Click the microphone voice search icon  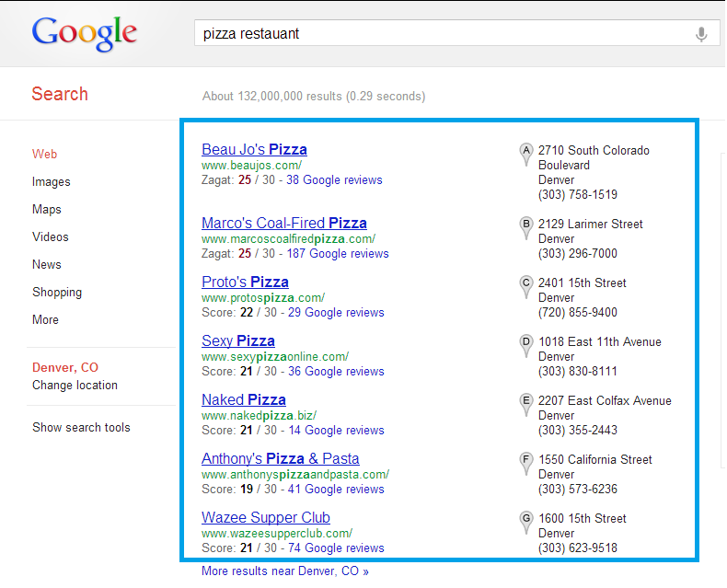701,34
